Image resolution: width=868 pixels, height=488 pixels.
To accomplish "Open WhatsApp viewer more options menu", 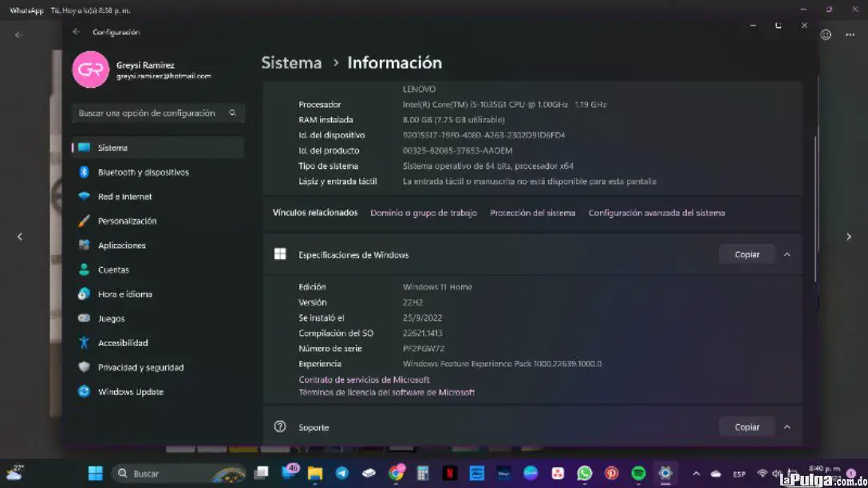I will click(x=850, y=35).
